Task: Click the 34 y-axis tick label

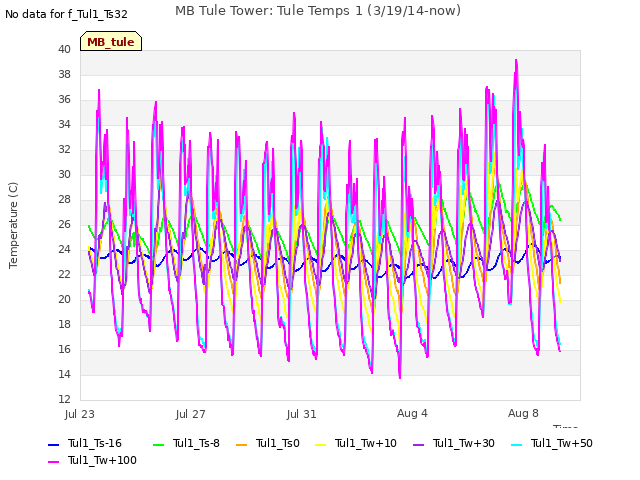Action: (x=64, y=124)
